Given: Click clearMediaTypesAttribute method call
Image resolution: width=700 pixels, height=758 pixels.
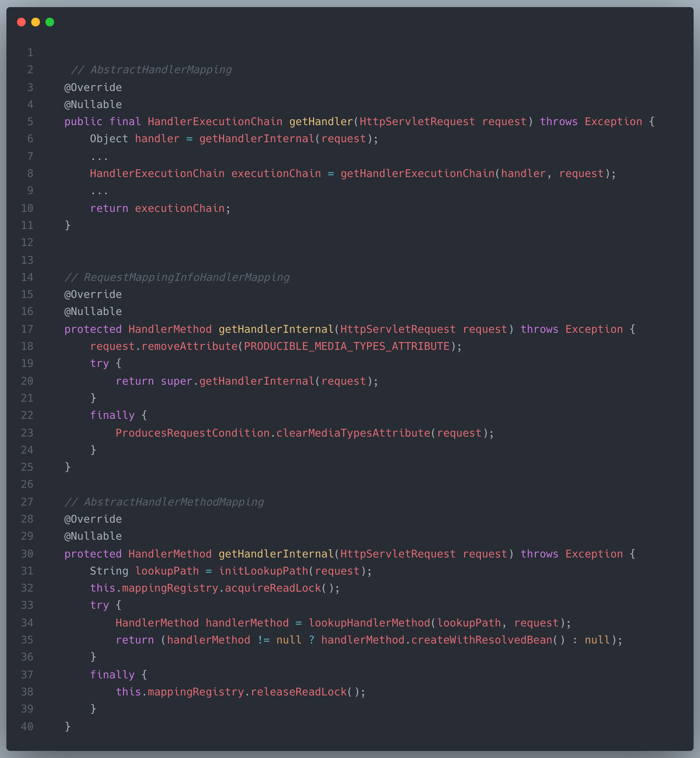Looking at the screenshot, I should point(353,433).
